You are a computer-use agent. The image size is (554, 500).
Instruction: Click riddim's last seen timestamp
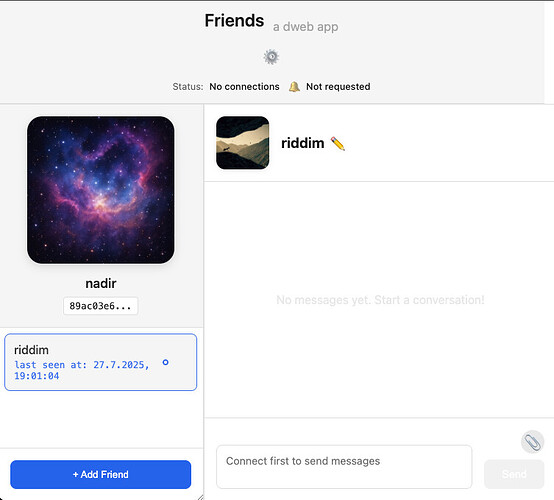coord(82,370)
